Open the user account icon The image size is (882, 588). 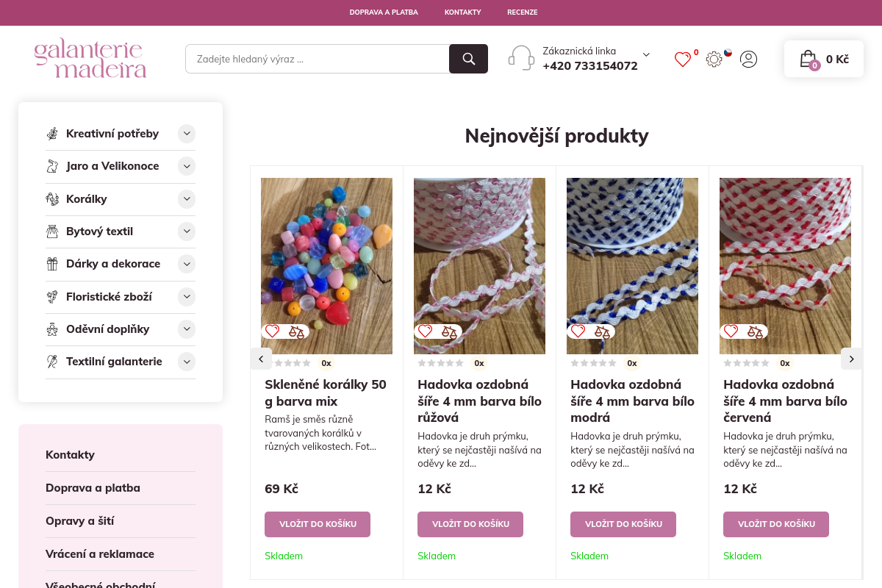(748, 59)
